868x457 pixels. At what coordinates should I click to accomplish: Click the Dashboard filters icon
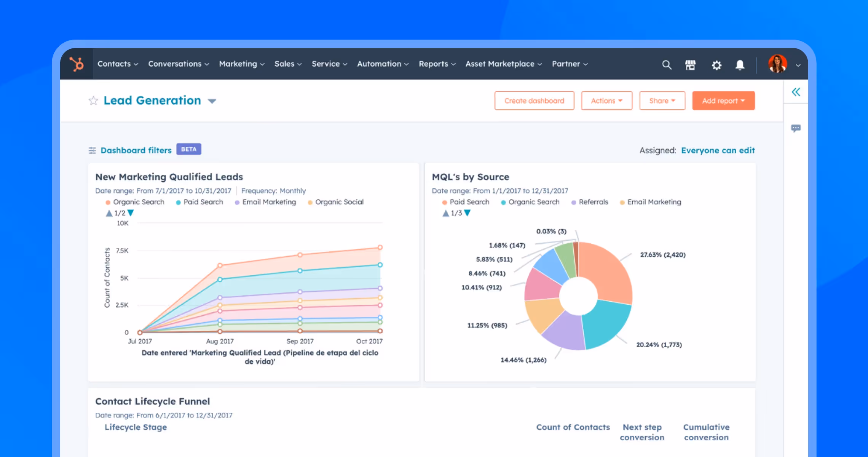(x=92, y=150)
